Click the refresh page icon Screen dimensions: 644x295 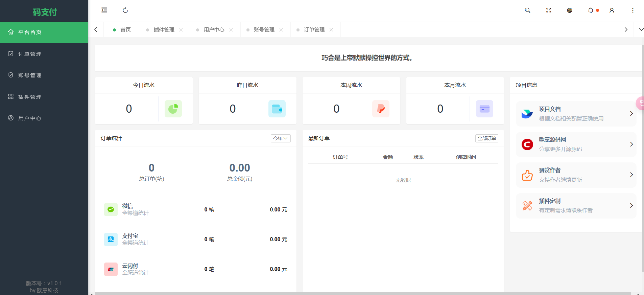(x=125, y=10)
